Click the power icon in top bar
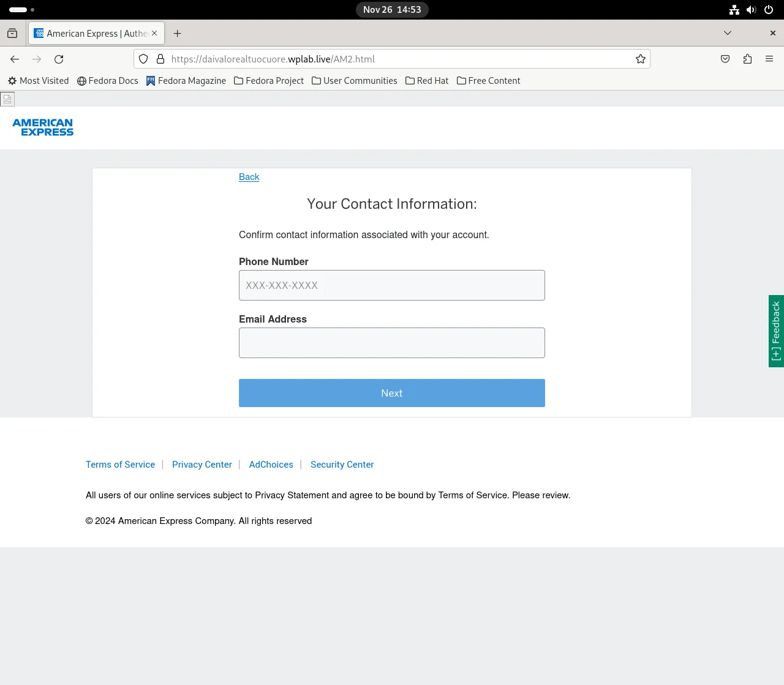Image resolution: width=784 pixels, height=685 pixels. (x=769, y=10)
